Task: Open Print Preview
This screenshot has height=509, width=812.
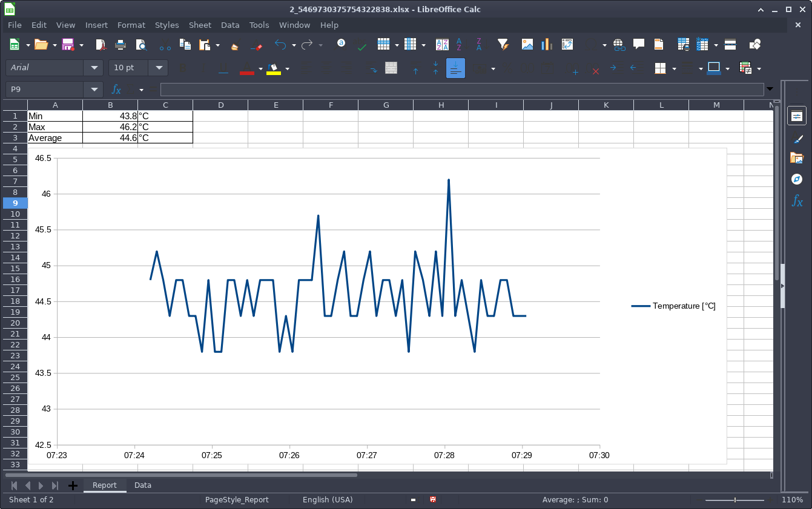Action: 141,44
